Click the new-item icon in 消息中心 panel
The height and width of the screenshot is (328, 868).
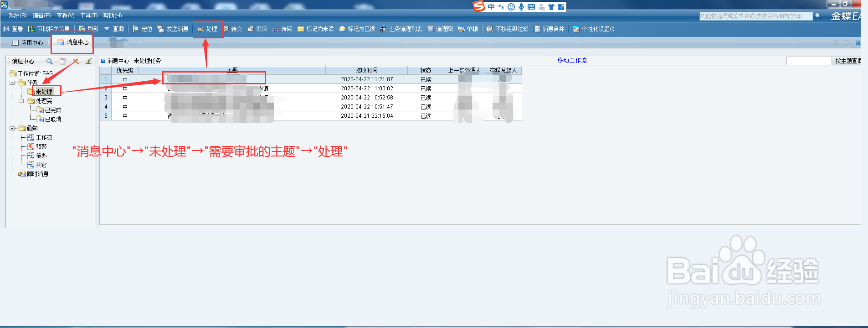pyautogui.click(x=63, y=61)
